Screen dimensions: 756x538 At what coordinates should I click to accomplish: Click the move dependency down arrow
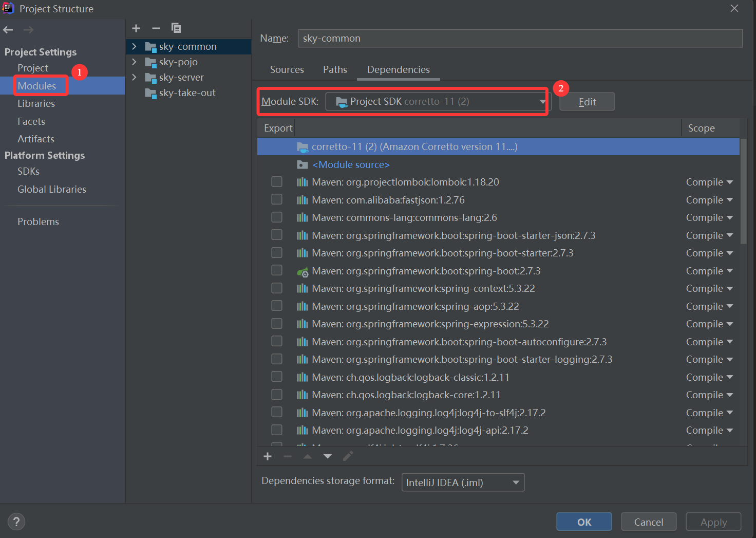pos(328,456)
